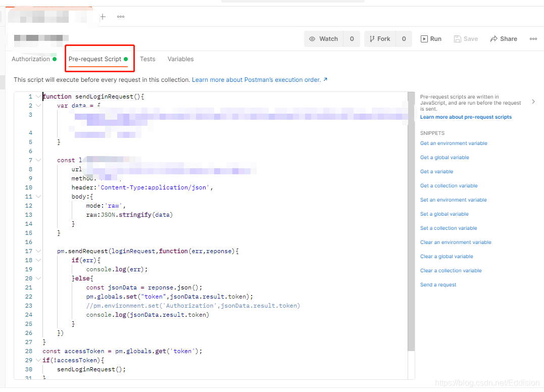This screenshot has width=544, height=392.
Task: Insert 'Set a collection variable' snippet
Action: [448, 228]
